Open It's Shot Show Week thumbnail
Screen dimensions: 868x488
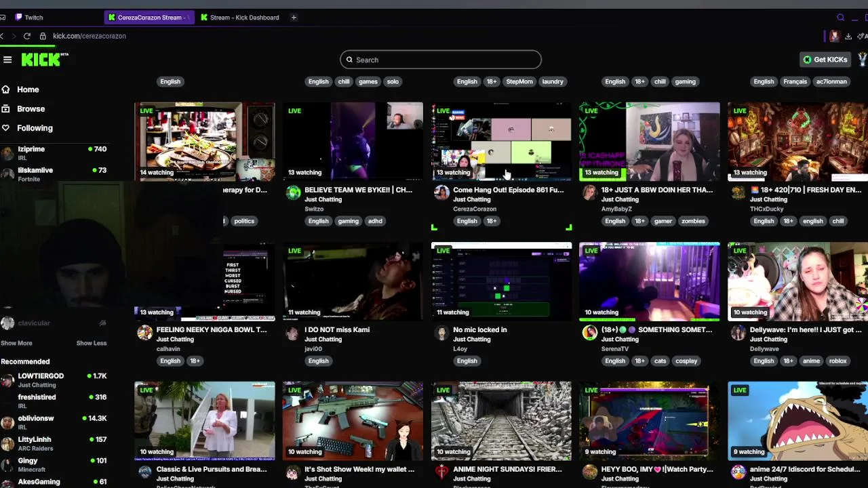coord(353,421)
